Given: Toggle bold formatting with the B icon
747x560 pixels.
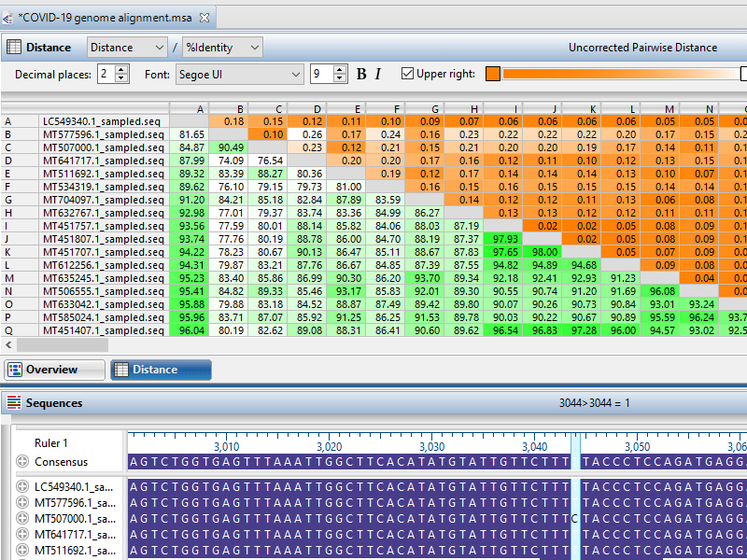Looking at the screenshot, I should click(x=362, y=72).
